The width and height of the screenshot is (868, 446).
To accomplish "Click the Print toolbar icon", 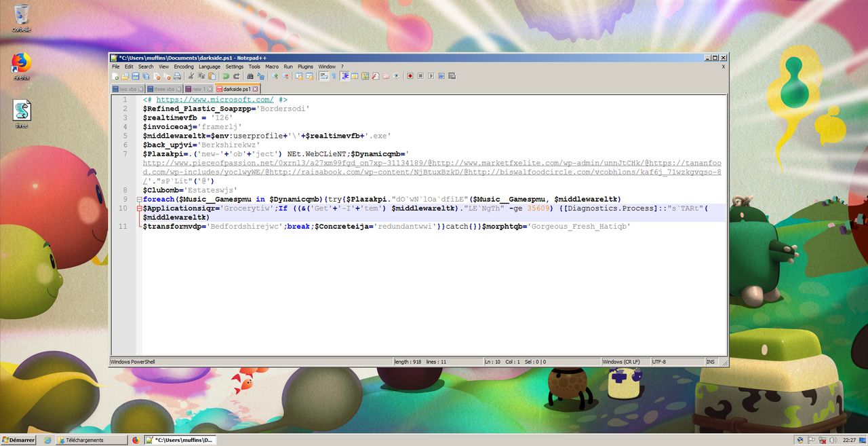I will 177,76.
